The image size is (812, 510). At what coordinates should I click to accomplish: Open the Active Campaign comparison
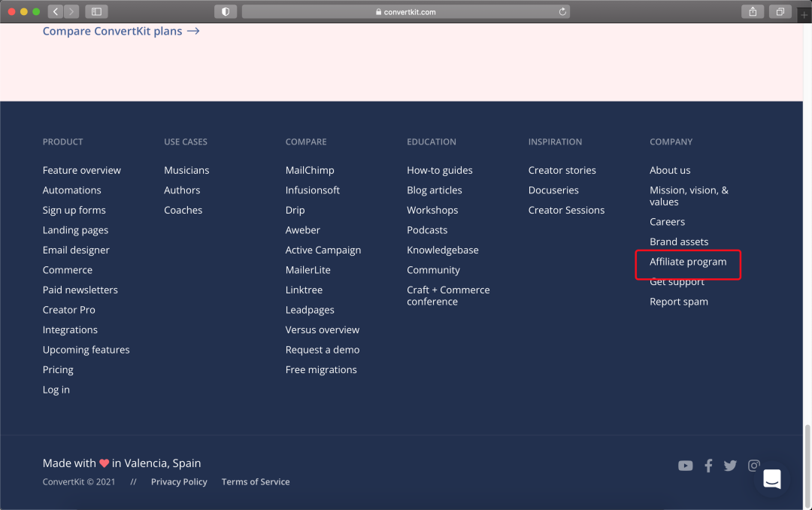[323, 250]
